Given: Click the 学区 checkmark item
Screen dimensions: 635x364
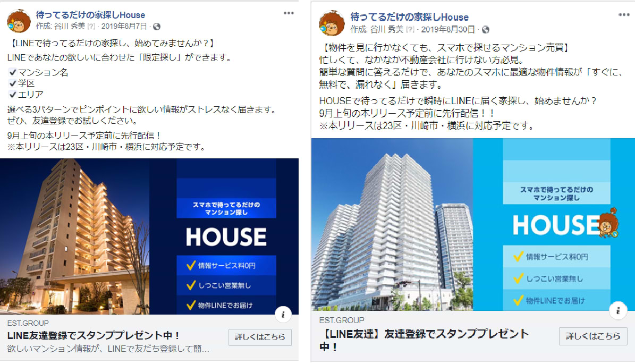Looking at the screenshot, I should click(22, 83).
